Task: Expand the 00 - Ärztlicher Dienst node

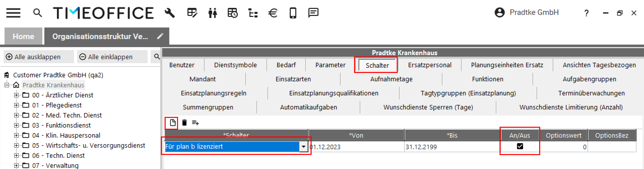Action: (16, 95)
